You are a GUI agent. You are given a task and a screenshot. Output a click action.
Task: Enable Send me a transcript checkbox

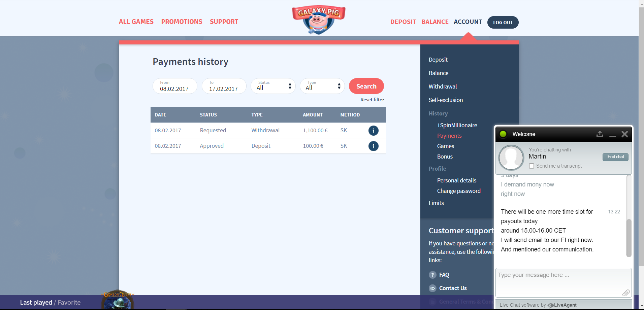[532, 166]
